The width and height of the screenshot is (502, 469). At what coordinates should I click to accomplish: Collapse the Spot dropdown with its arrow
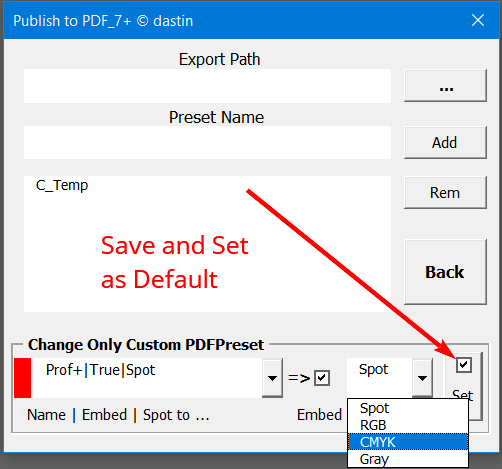pos(422,378)
